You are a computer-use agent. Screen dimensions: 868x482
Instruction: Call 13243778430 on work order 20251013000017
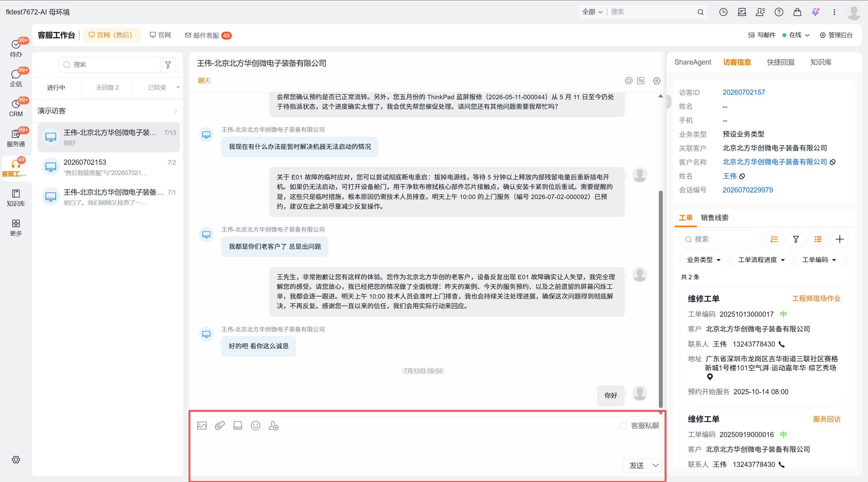click(x=782, y=344)
